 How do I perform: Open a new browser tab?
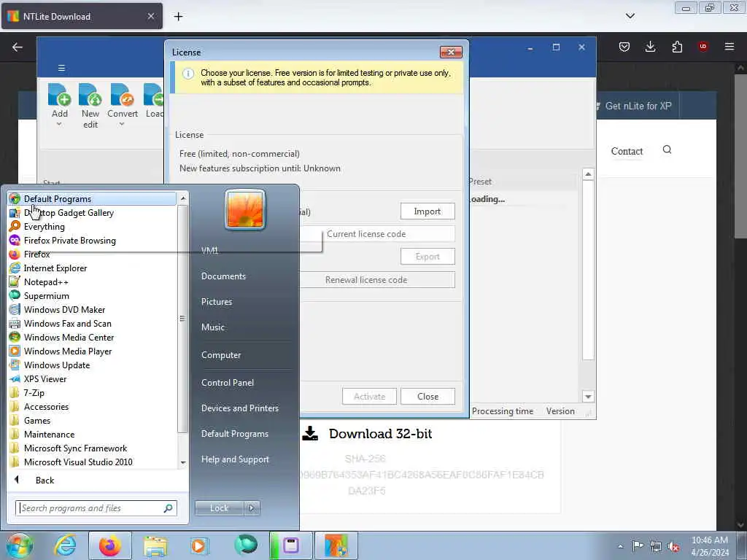pos(178,17)
